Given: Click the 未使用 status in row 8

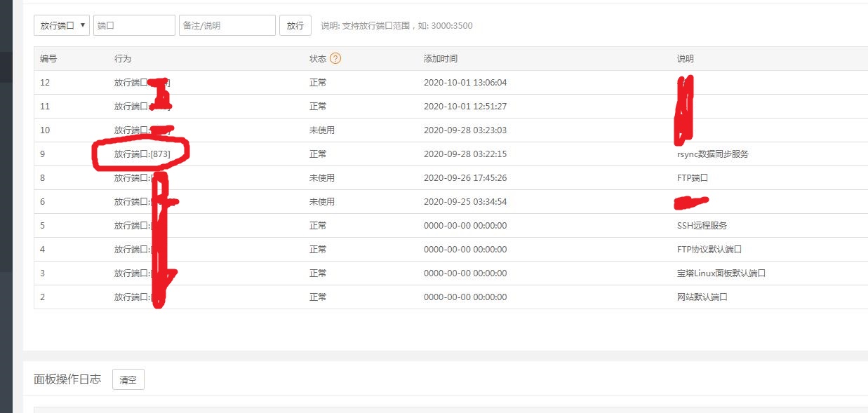Looking at the screenshot, I should (x=322, y=177).
